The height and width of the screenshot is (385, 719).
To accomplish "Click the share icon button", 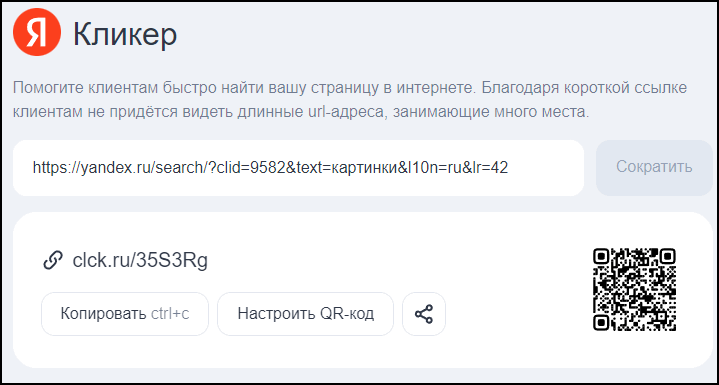I will [x=424, y=314].
